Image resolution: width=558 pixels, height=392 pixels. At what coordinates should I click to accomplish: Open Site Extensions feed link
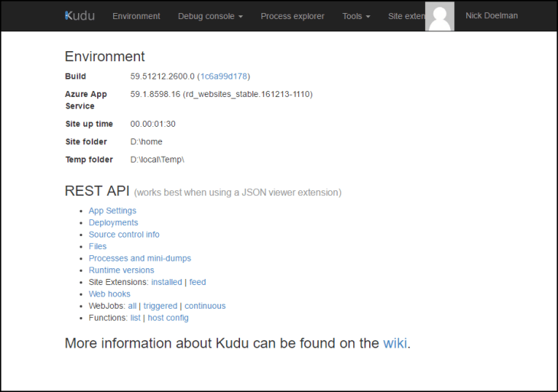click(x=197, y=282)
